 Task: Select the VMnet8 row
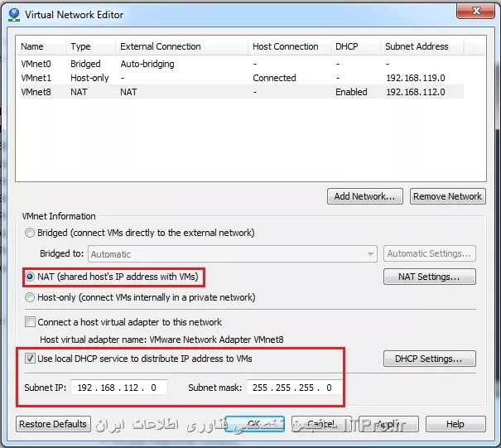[x=242, y=92]
